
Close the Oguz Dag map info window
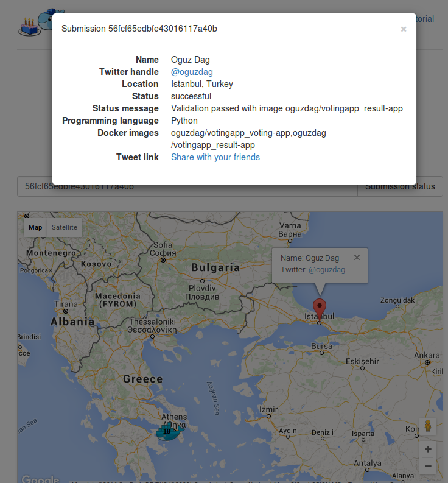click(x=357, y=257)
